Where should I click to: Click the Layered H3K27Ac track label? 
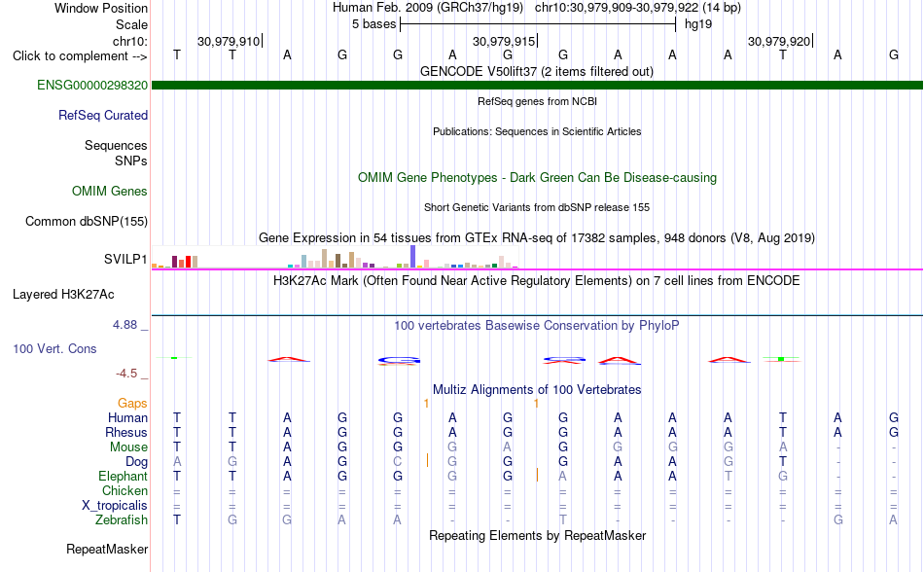[x=63, y=295]
